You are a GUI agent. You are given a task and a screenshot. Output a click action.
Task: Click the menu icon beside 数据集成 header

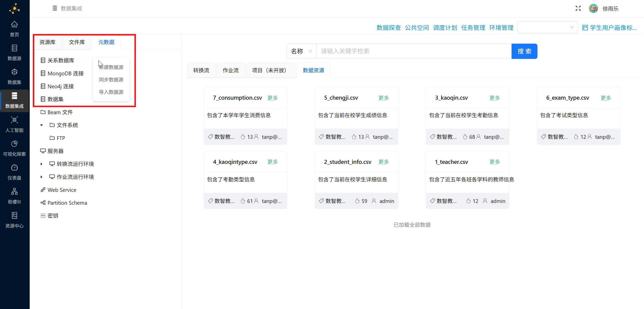click(55, 8)
